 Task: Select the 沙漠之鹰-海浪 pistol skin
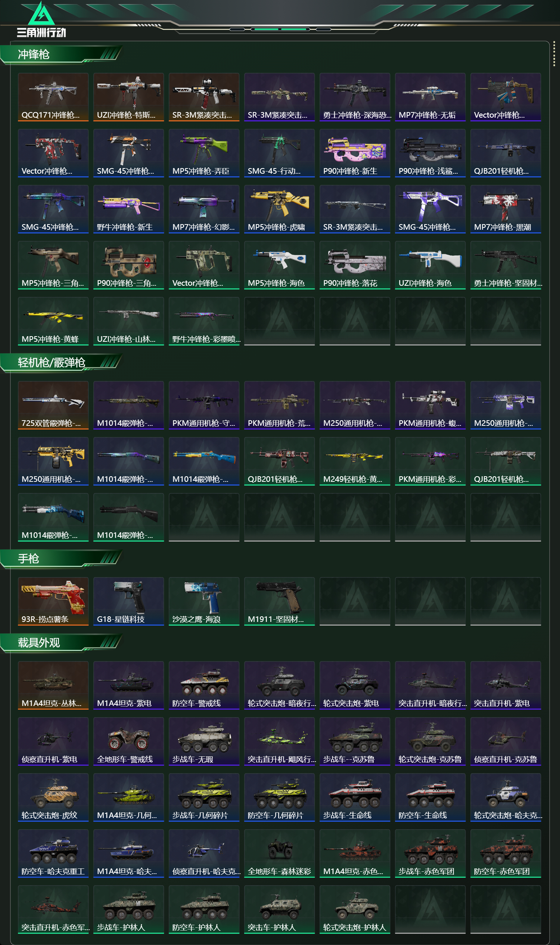tap(204, 601)
